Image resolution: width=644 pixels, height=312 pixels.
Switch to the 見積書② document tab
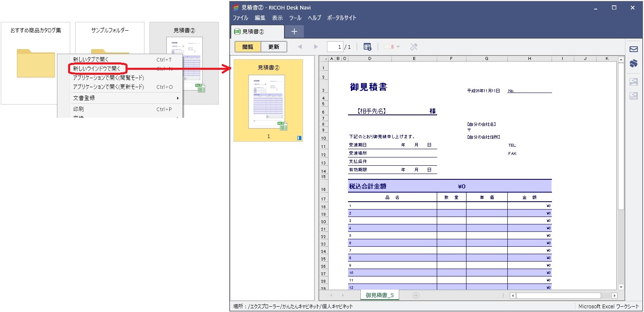(x=257, y=31)
